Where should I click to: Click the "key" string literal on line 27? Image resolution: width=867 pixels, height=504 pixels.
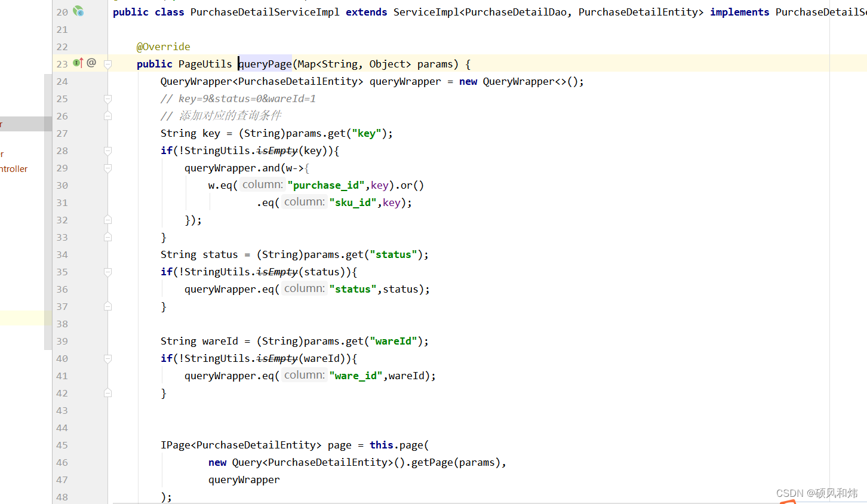367,133
